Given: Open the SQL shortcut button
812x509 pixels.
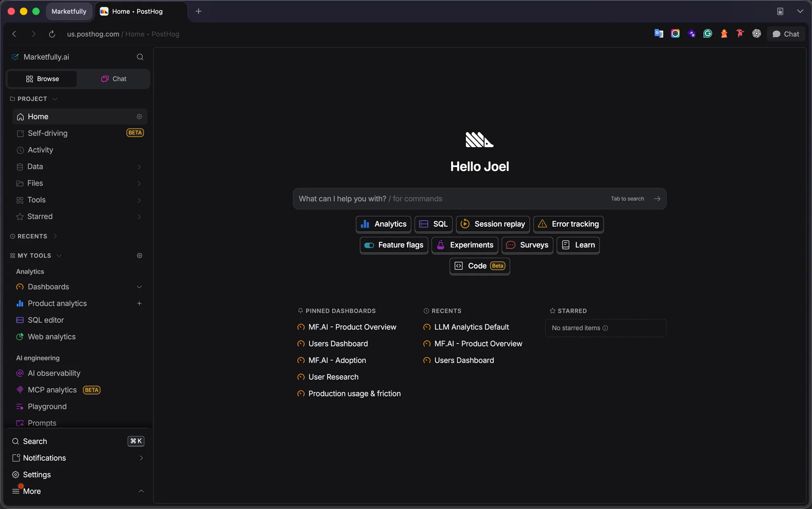Looking at the screenshot, I should [433, 224].
